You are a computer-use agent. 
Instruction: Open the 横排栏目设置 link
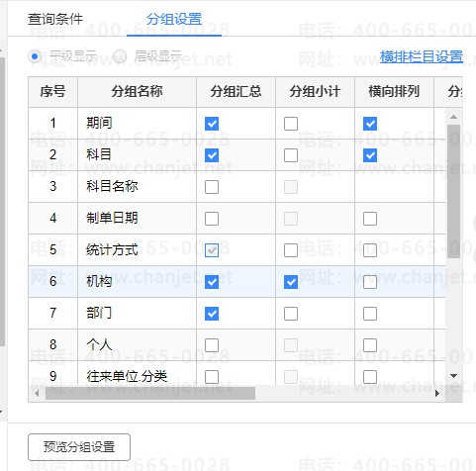tap(422, 56)
